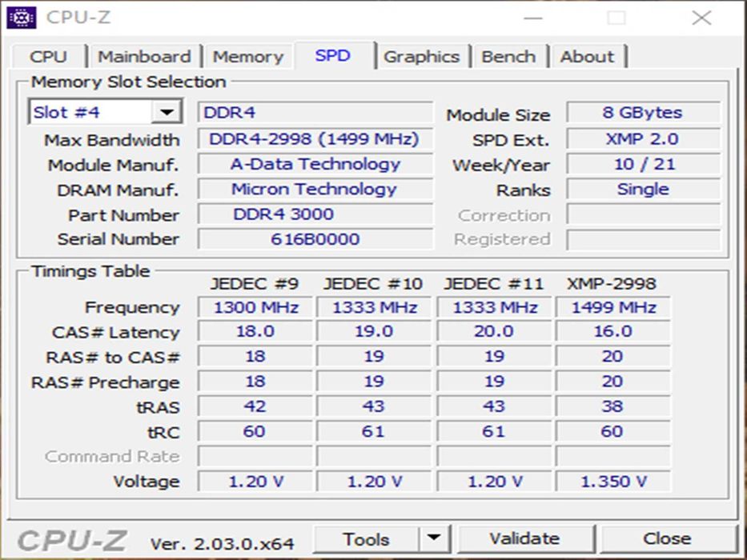
Task: Click CAS# Latency 19.0 cell
Action: [x=374, y=331]
